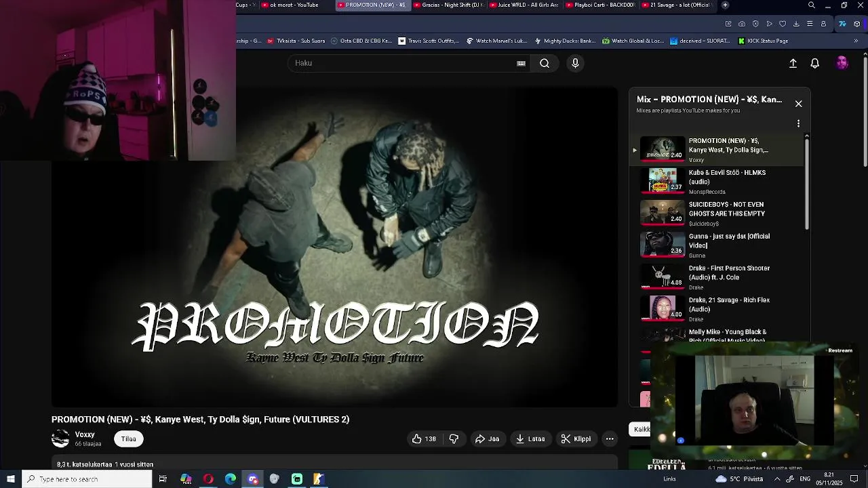Screen dimensions: 868x488
Task: Open Watch Marvel's Luk... bookmark
Action: 497,41
